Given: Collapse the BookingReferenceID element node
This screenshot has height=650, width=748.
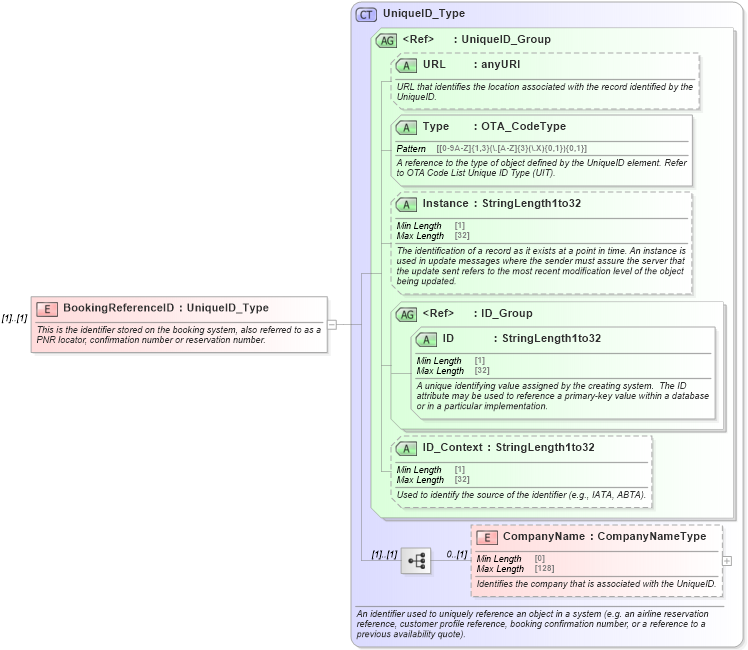Looking at the screenshot, I should pos(332,325).
